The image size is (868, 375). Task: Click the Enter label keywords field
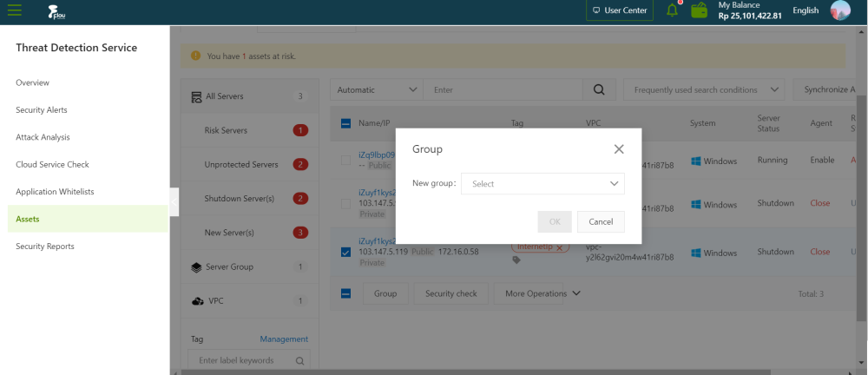point(249,360)
